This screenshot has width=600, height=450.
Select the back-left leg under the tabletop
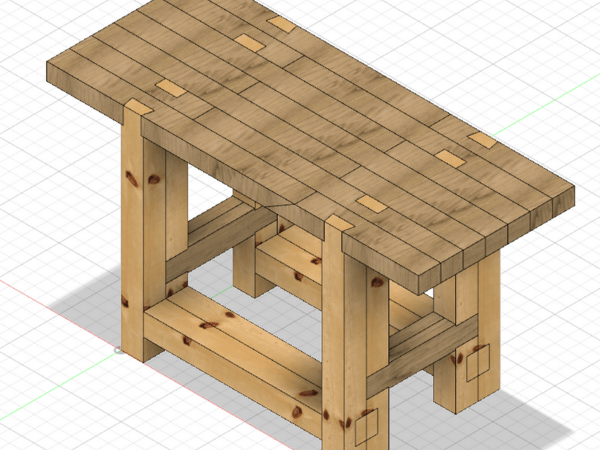point(247,270)
